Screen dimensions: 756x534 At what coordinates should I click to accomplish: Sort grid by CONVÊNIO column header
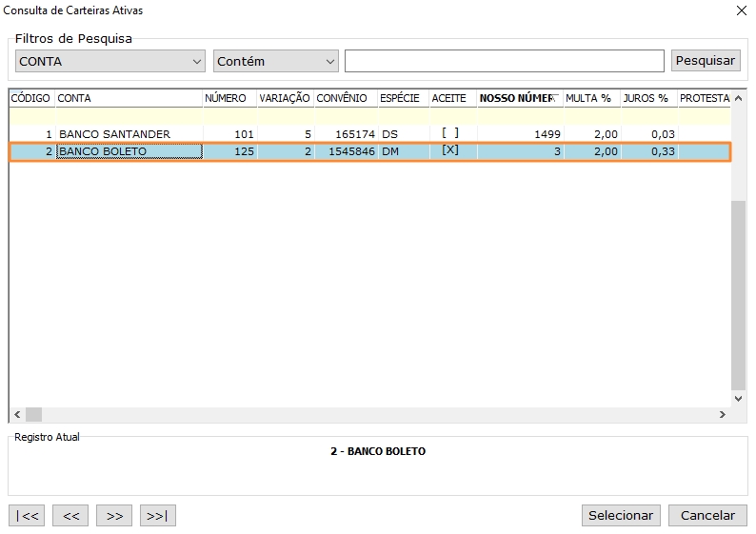343,98
